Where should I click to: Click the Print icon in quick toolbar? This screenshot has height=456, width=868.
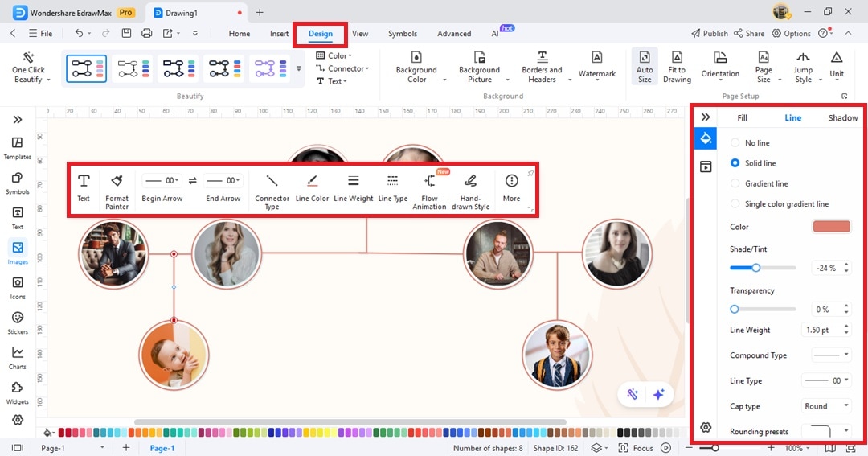tap(147, 33)
